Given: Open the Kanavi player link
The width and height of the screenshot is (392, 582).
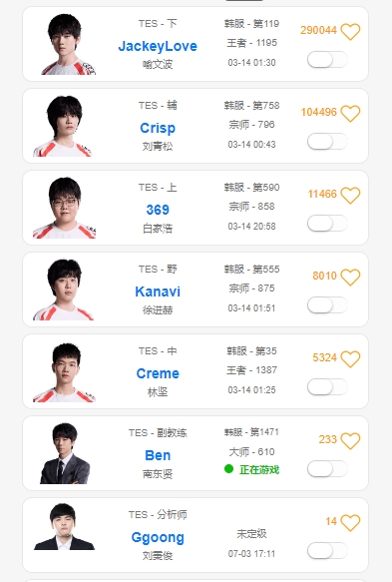Looking at the screenshot, I should tap(158, 291).
